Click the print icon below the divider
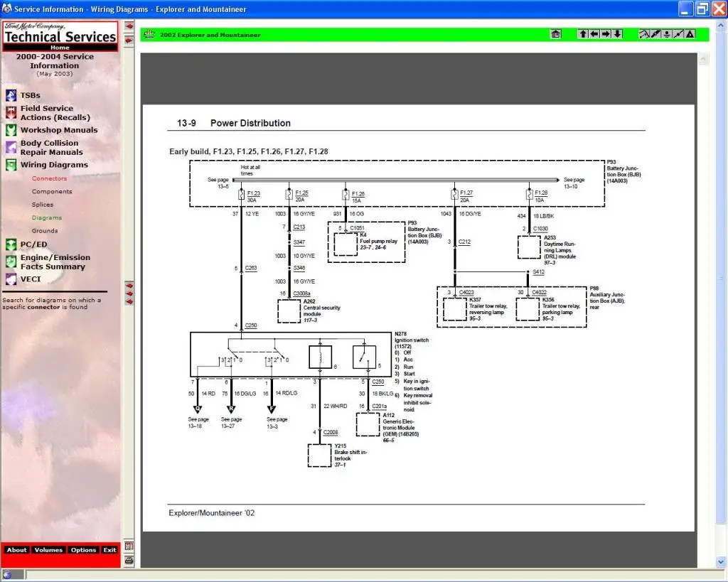Viewport: 728px width, 582px height. [x=129, y=561]
